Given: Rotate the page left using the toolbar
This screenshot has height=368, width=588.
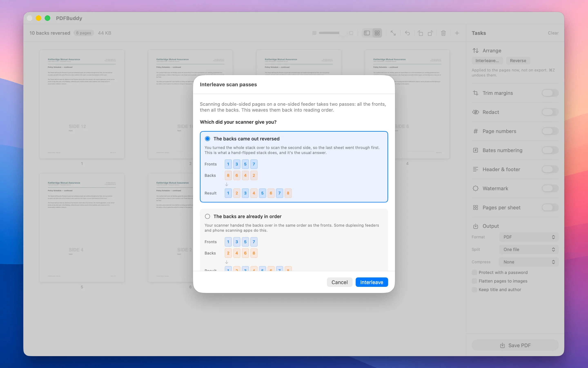Looking at the screenshot, I should coord(420,33).
